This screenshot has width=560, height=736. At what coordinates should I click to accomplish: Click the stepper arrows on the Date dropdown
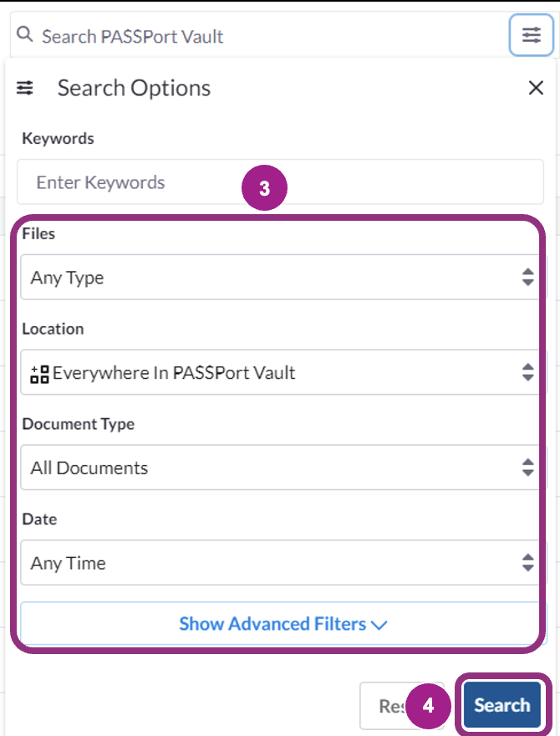tap(528, 562)
